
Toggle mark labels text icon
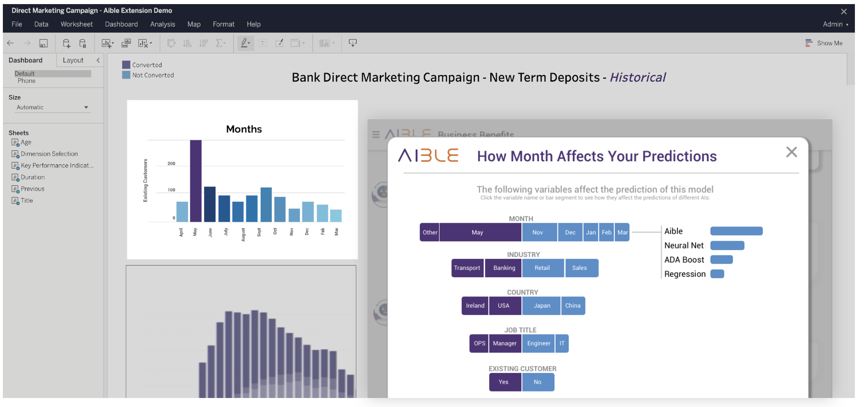click(x=263, y=43)
